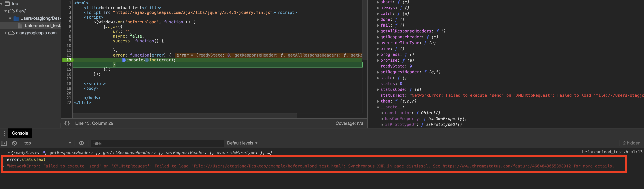Expand the pipe function property
The height and width of the screenshot is (189, 644).
378,49
